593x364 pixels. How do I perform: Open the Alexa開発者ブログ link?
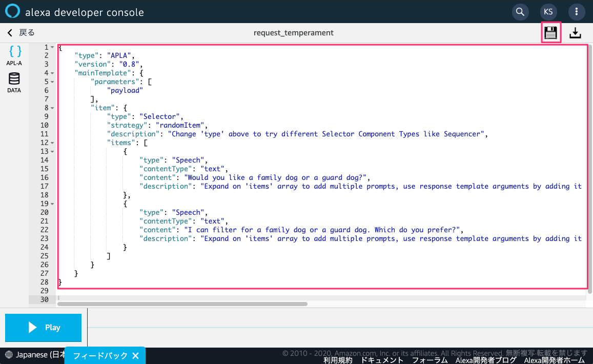(x=485, y=360)
